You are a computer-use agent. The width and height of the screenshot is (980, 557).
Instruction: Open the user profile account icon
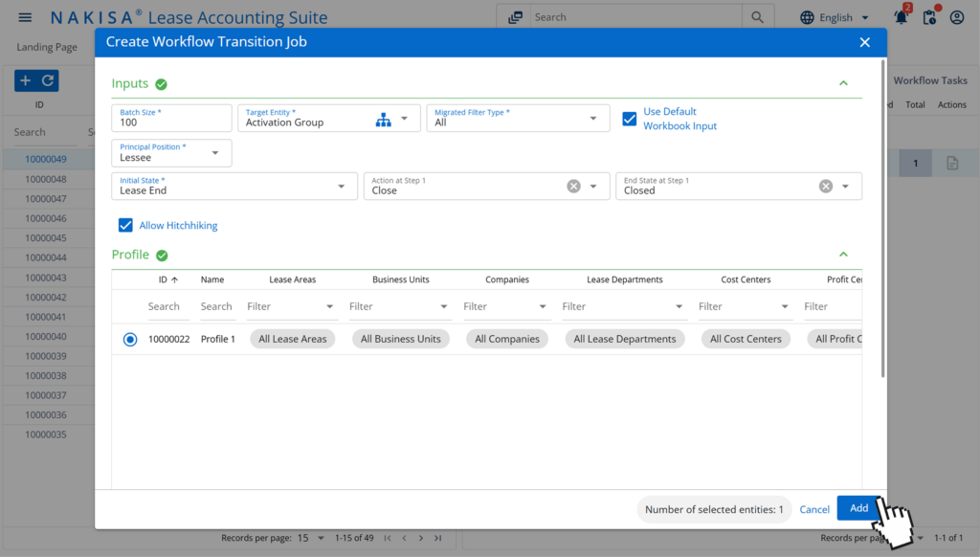point(956,16)
